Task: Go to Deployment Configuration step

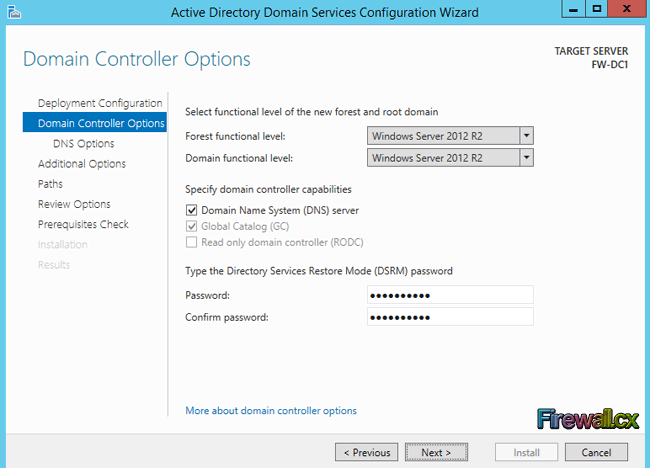Action: tap(100, 103)
